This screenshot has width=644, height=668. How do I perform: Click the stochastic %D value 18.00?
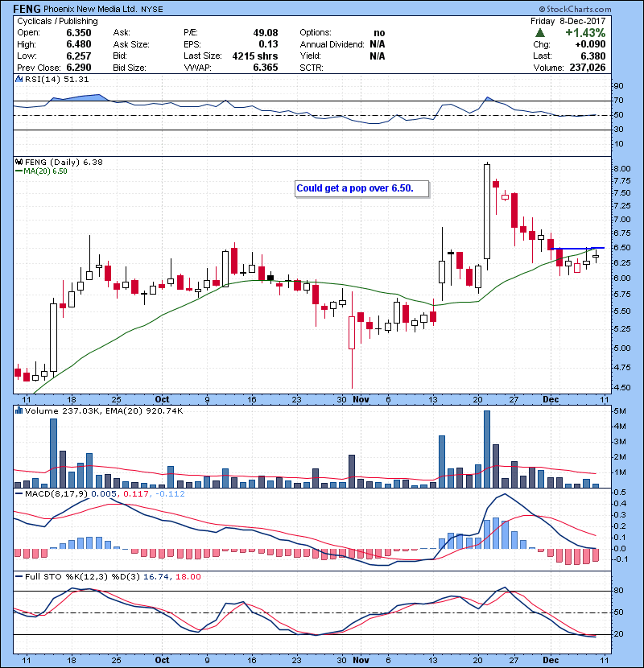(188, 576)
